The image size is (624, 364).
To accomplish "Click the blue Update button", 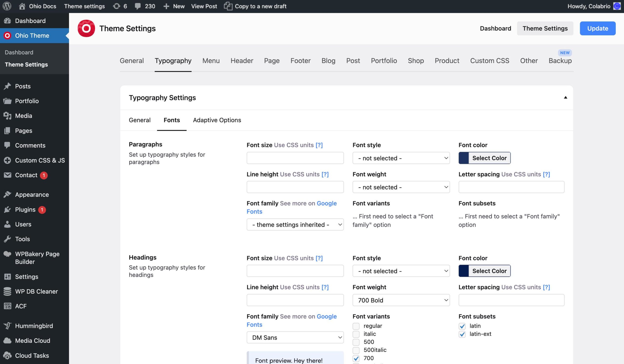I will (x=597, y=28).
